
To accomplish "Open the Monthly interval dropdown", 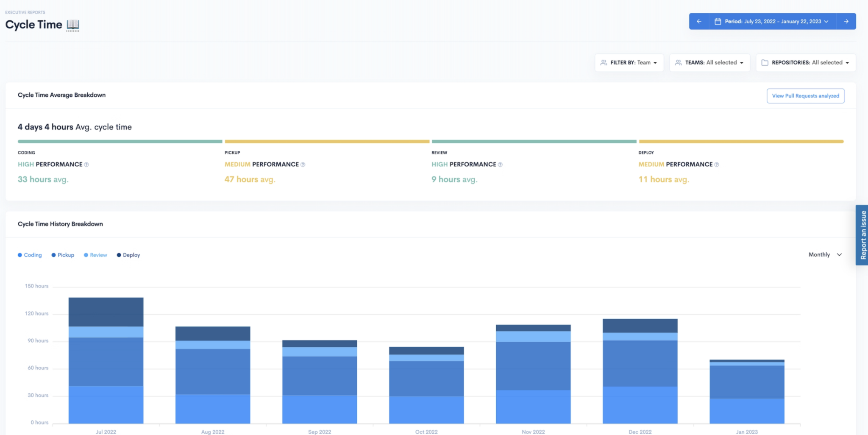I will click(824, 254).
